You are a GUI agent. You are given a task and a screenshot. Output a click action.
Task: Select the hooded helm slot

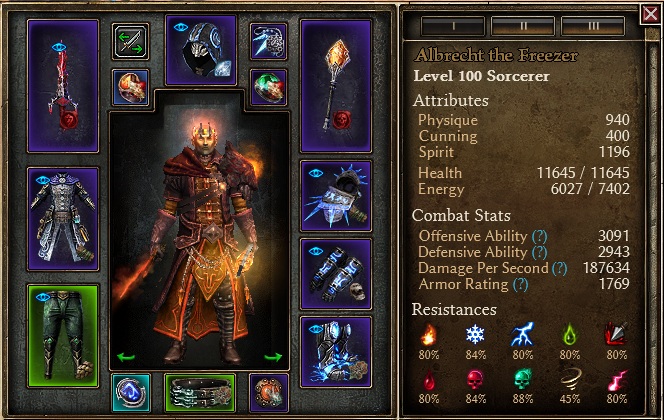point(201,50)
